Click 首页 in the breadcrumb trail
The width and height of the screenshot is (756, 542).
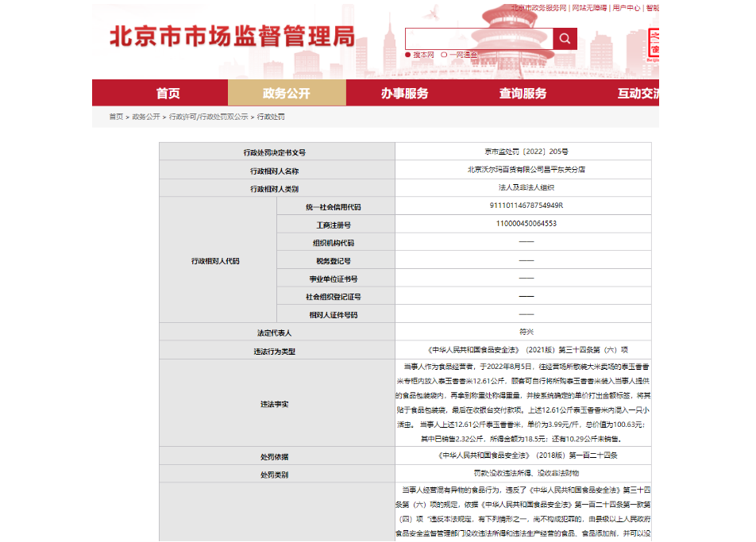[116, 117]
